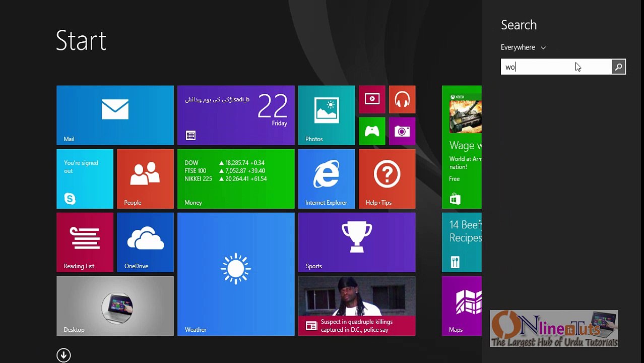
Task: Launch the Music headphones tile
Action: point(402,99)
